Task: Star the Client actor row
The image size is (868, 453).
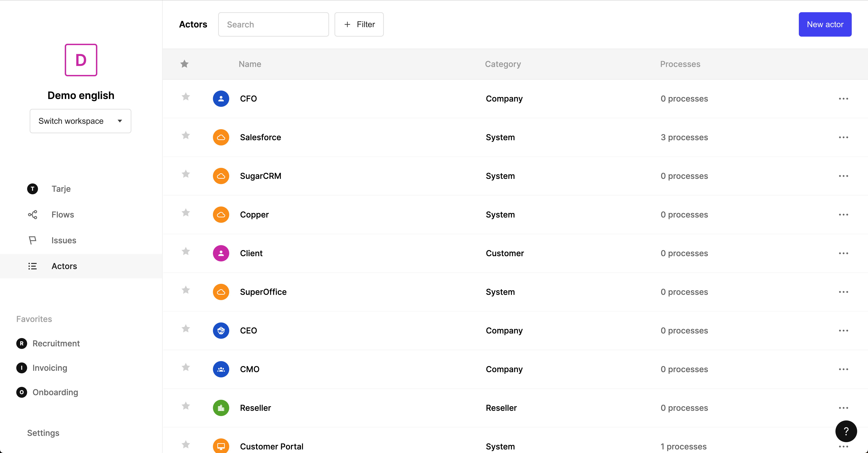Action: click(x=186, y=251)
